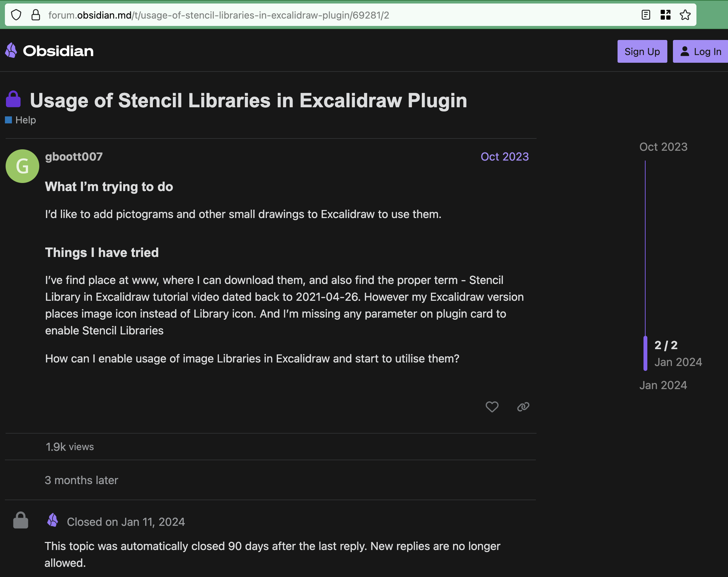This screenshot has width=728, height=577.
Task: Toggle reader view icon in address bar
Action: 646,15
